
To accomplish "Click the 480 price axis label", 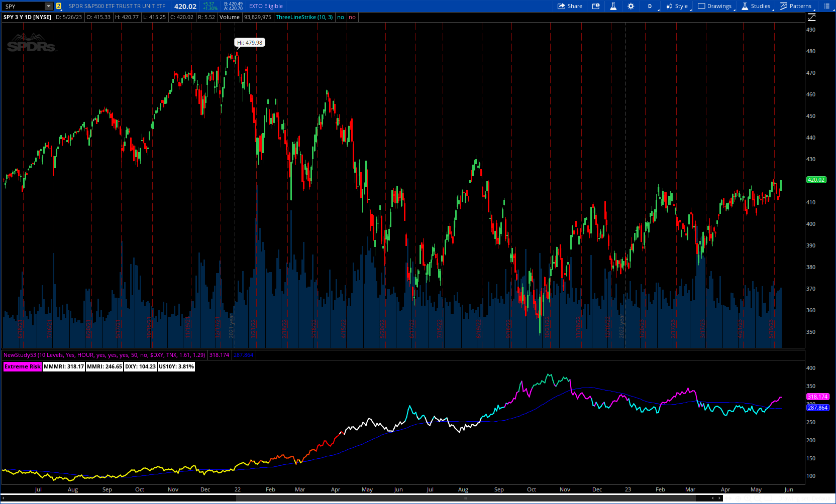I will 811,51.
